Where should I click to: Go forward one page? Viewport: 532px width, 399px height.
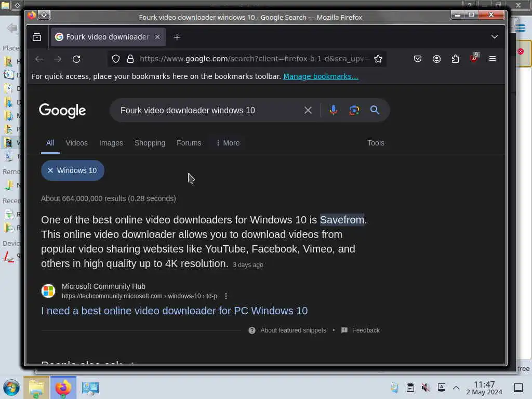(58, 59)
